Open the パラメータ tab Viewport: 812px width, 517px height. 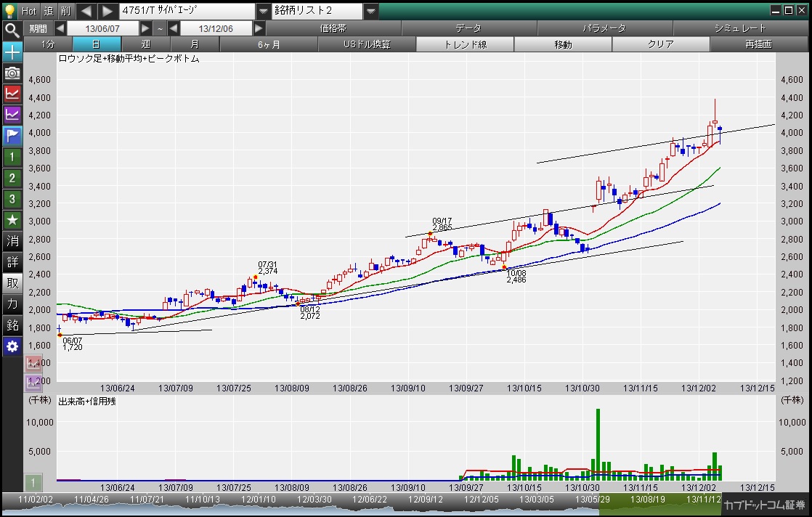(604, 28)
